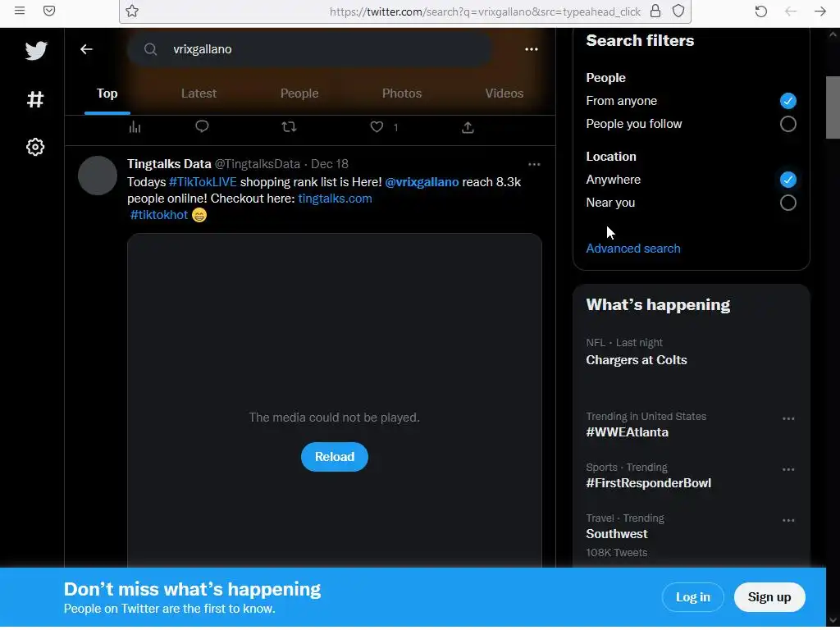View tweet analytics bar chart icon

135,127
